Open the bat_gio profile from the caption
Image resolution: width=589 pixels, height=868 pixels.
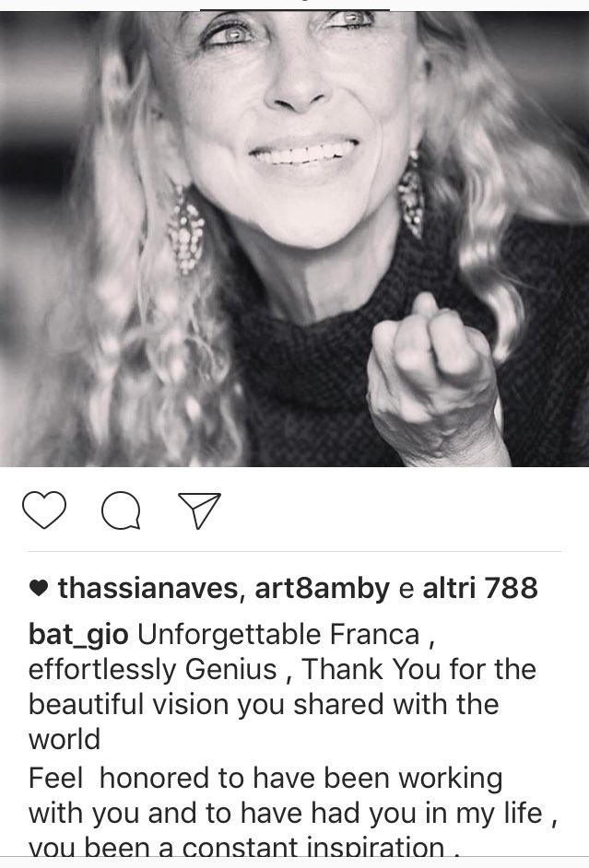click(78, 635)
